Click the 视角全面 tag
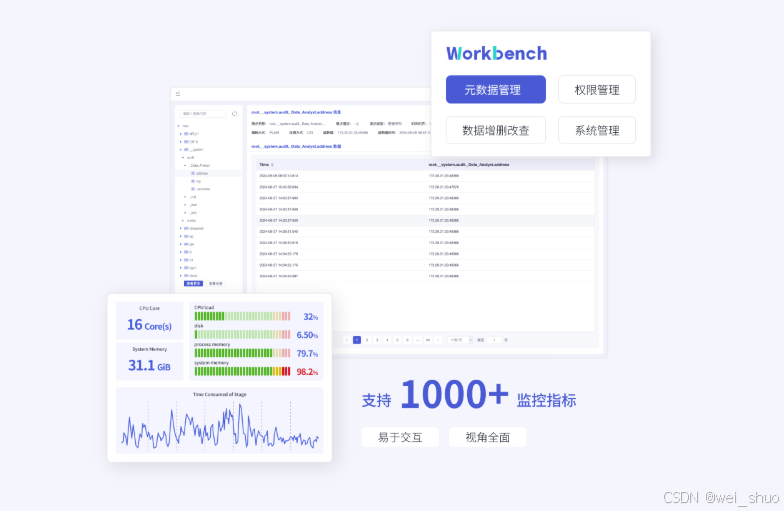 (487, 437)
